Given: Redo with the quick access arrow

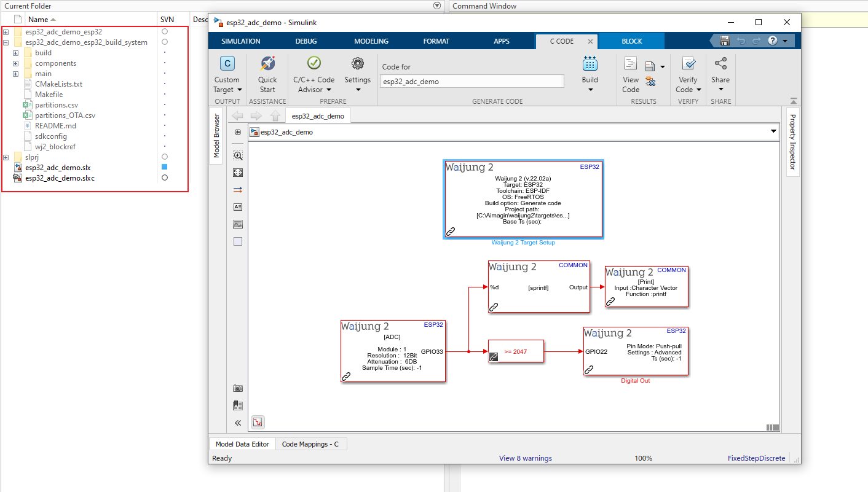Looking at the screenshot, I should coord(756,41).
